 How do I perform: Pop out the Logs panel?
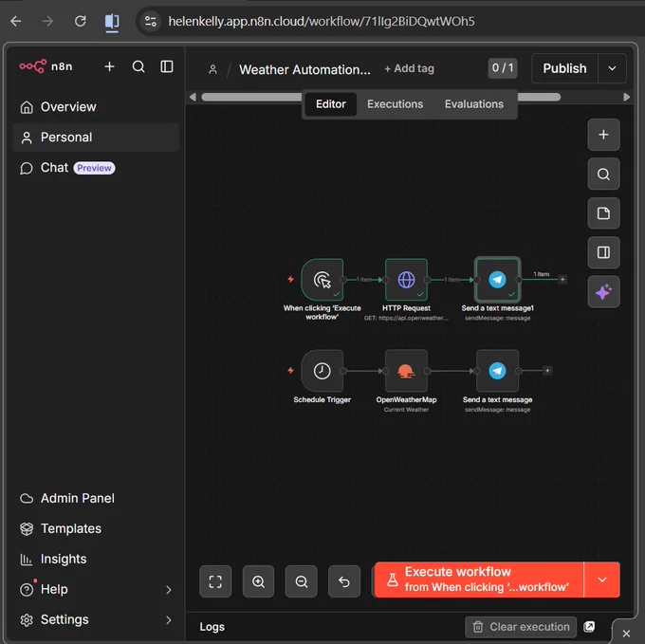pos(589,627)
